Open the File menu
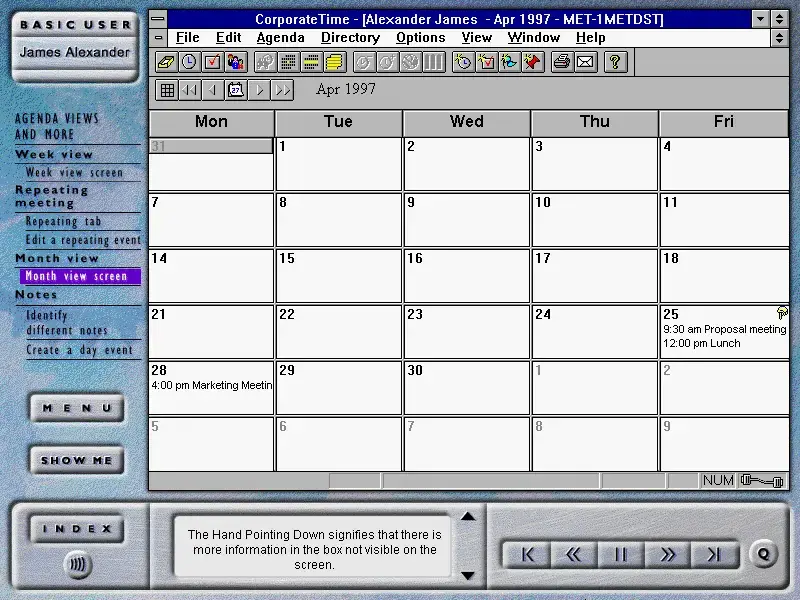Screen dimensions: 800x600 point(187,38)
